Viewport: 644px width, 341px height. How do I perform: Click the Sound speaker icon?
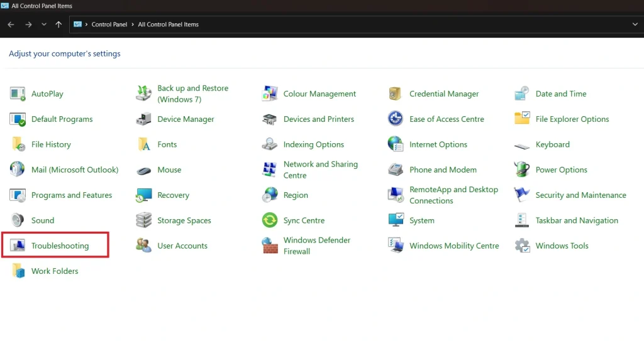pyautogui.click(x=18, y=220)
